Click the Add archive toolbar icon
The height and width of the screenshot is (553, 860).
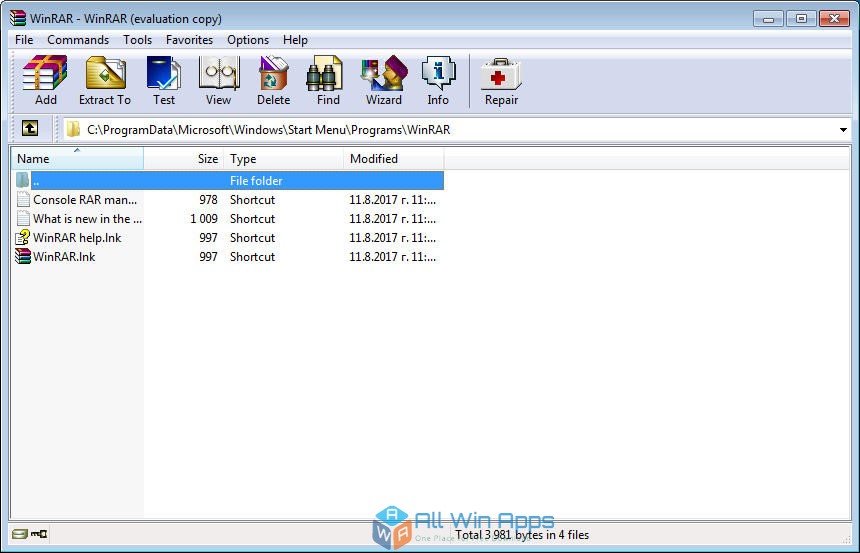[x=45, y=73]
